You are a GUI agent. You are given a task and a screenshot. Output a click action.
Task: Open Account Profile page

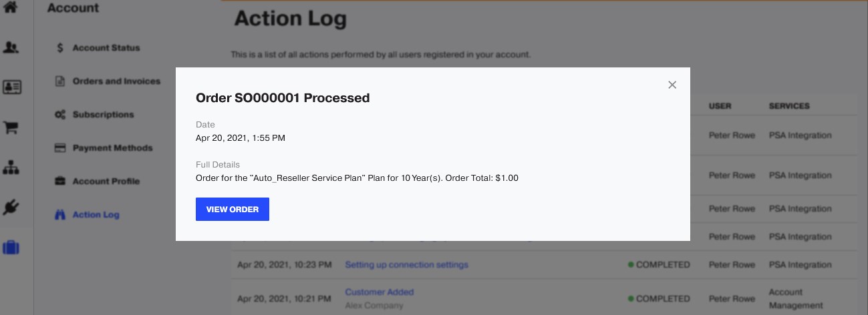pos(106,182)
